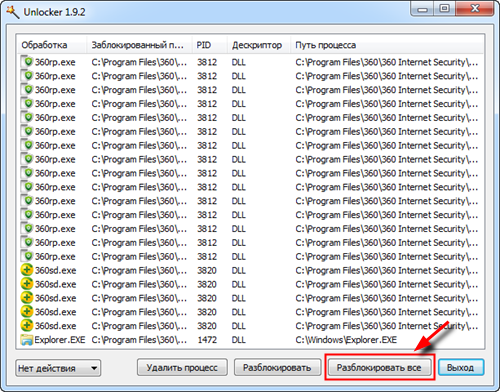This screenshot has width=500, height=392.
Task: Click the Unlocker magic wand title icon
Action: point(13,12)
